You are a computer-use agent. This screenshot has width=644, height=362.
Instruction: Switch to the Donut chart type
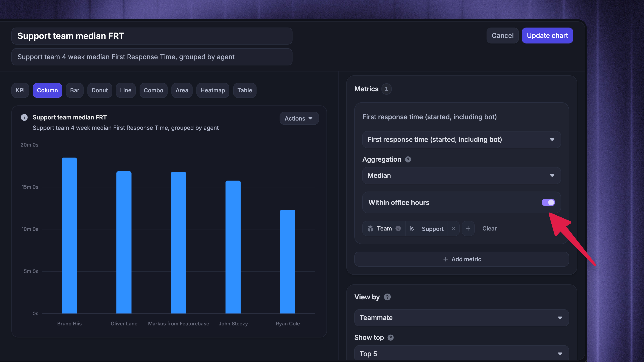pyautogui.click(x=100, y=90)
